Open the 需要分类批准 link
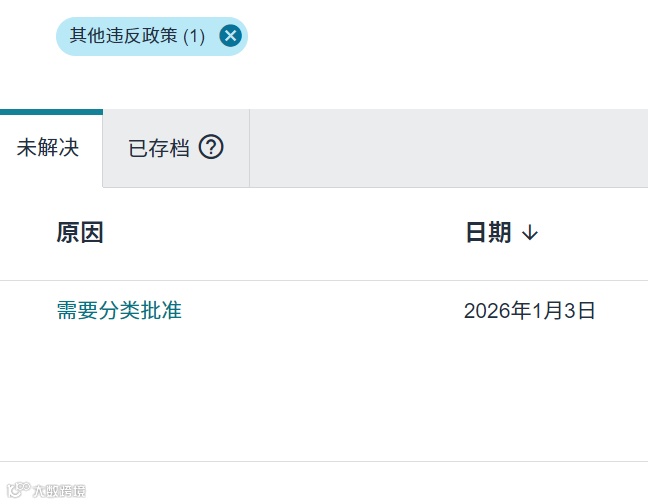 click(x=119, y=310)
